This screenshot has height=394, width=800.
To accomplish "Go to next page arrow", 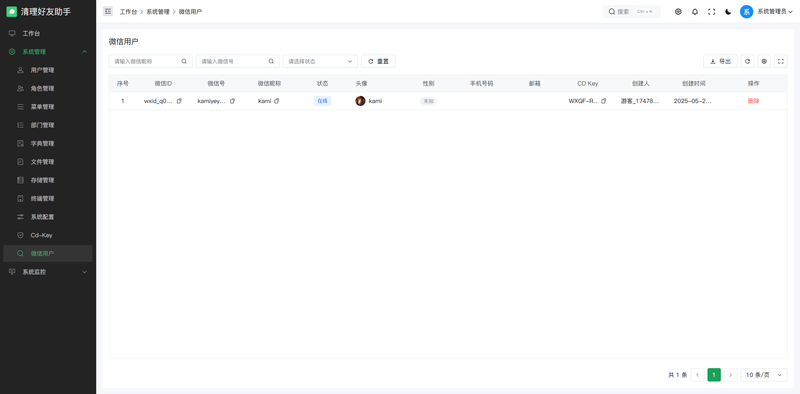I will tap(731, 375).
